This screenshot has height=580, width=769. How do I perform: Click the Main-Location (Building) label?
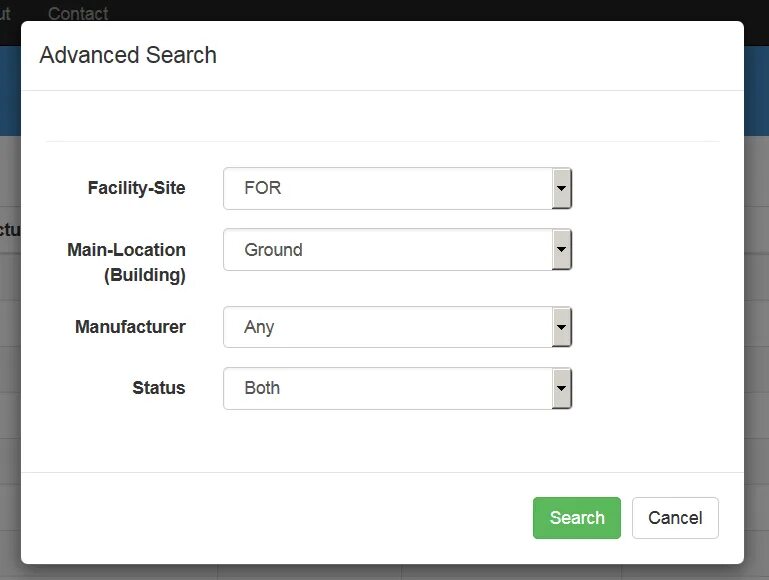pyautogui.click(x=126, y=262)
